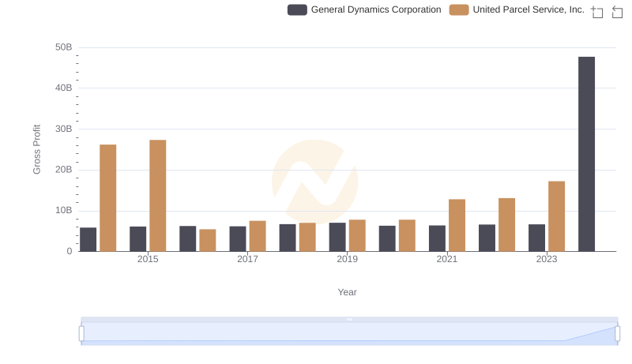Click the 2023 x-axis label

(547, 259)
